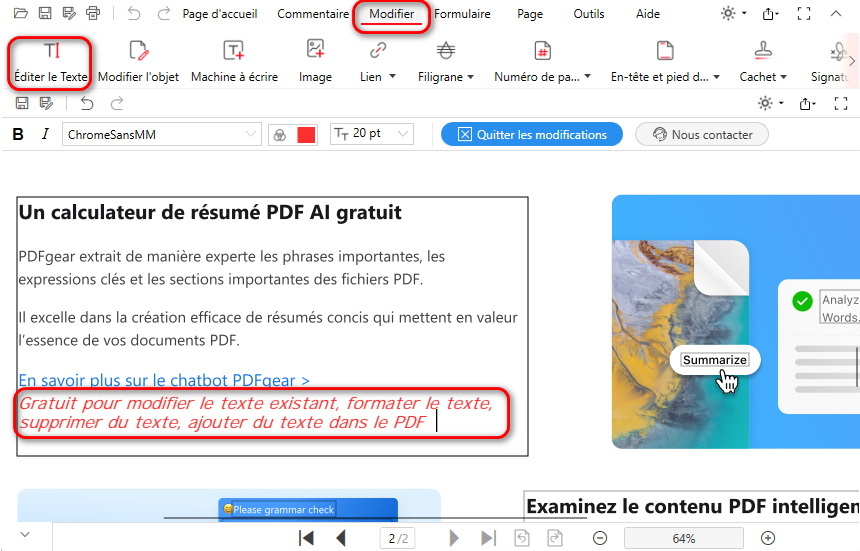Image resolution: width=860 pixels, height=551 pixels.
Task: Expand the Filigrane dropdown arrow
Action: (471, 77)
